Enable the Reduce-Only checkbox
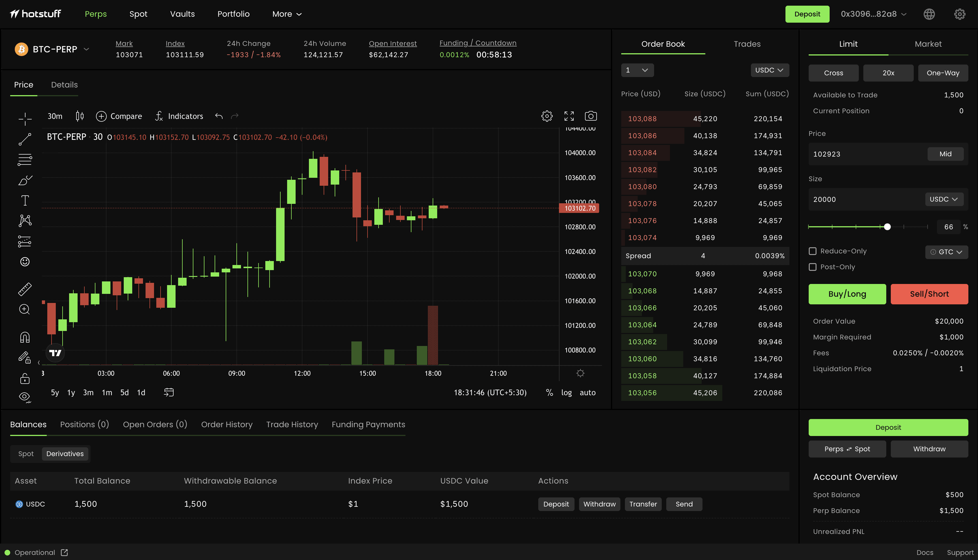This screenshot has width=978, height=560. click(813, 251)
